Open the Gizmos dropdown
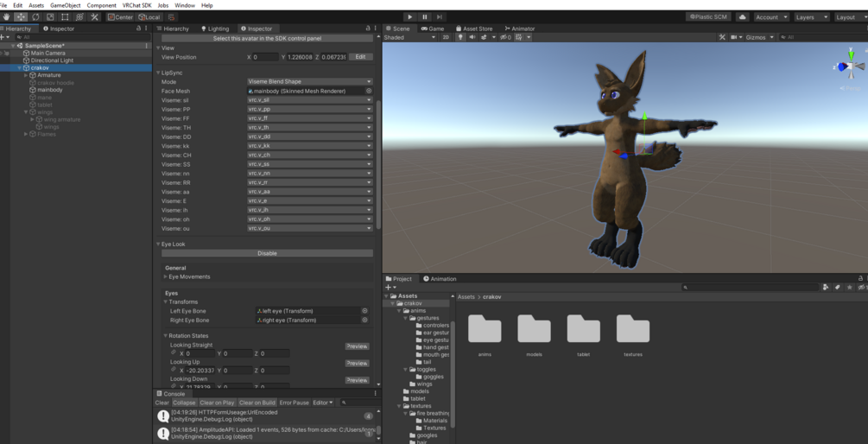 point(759,37)
